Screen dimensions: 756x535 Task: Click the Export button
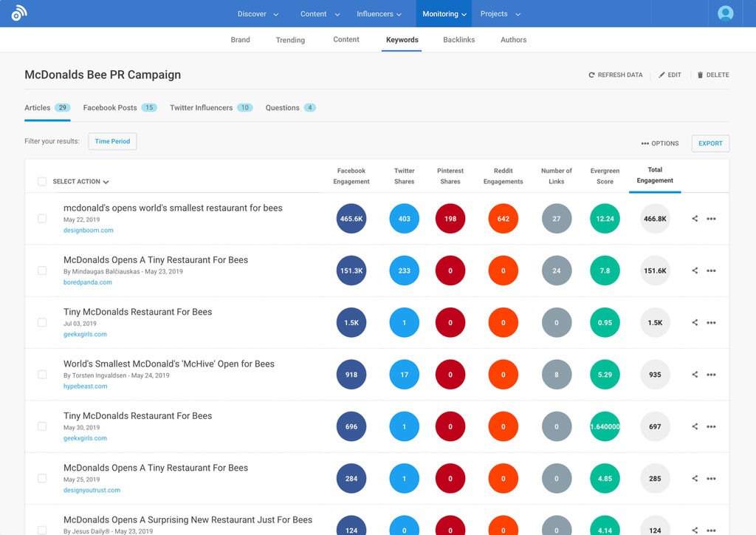pyautogui.click(x=710, y=143)
